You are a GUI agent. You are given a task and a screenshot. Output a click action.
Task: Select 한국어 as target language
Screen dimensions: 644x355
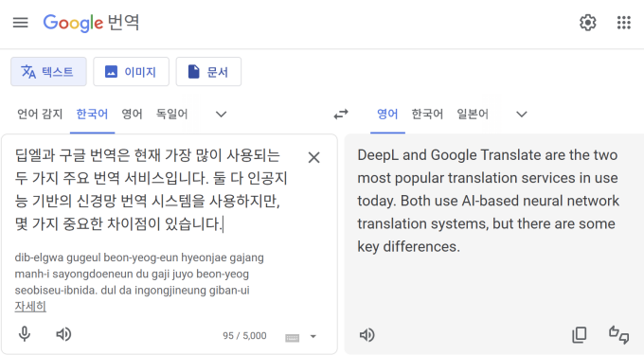click(x=427, y=114)
